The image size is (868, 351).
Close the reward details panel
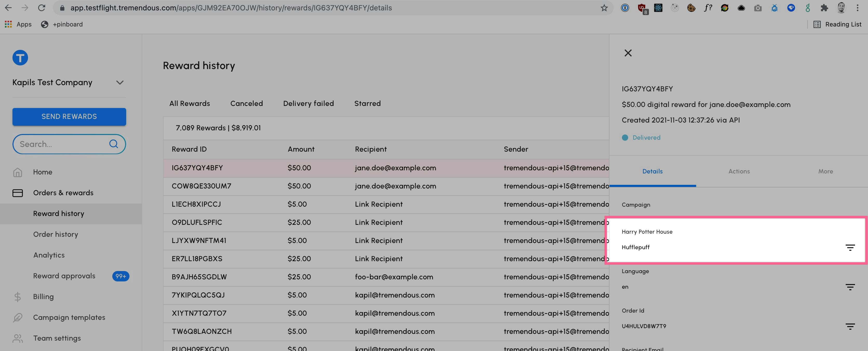tap(628, 53)
